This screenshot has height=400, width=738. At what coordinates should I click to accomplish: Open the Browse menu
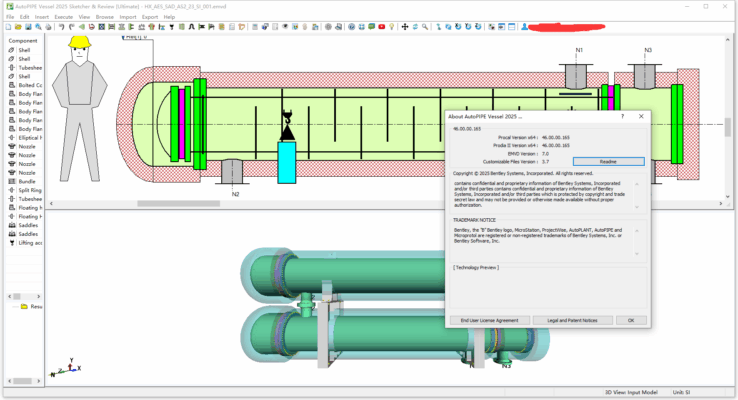pos(104,17)
